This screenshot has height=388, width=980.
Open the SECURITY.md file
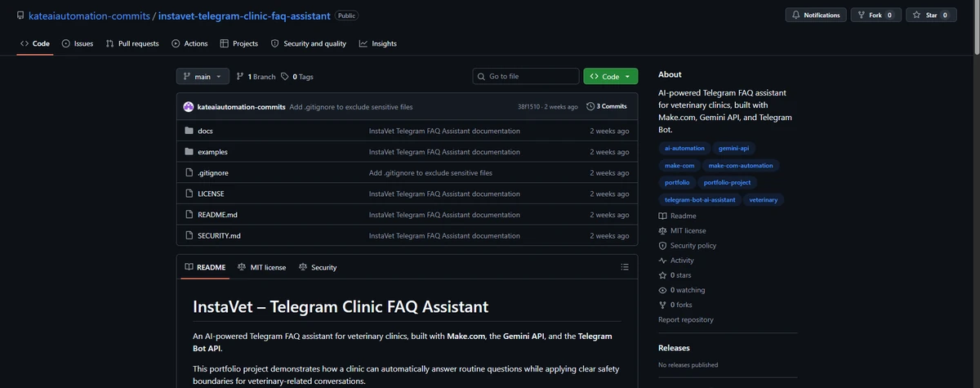pos(219,235)
